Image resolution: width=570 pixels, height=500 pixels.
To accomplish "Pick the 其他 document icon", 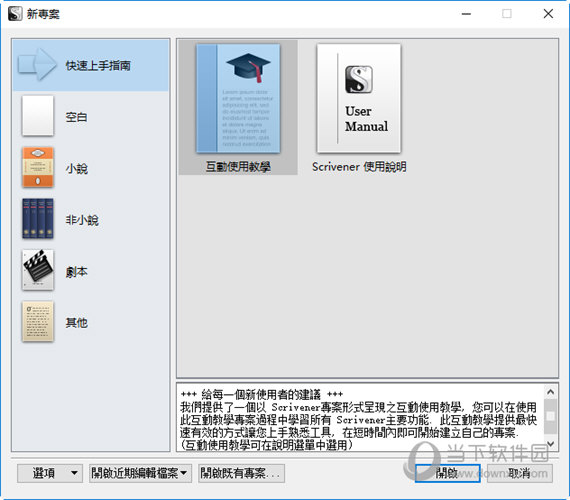I will tap(38, 321).
